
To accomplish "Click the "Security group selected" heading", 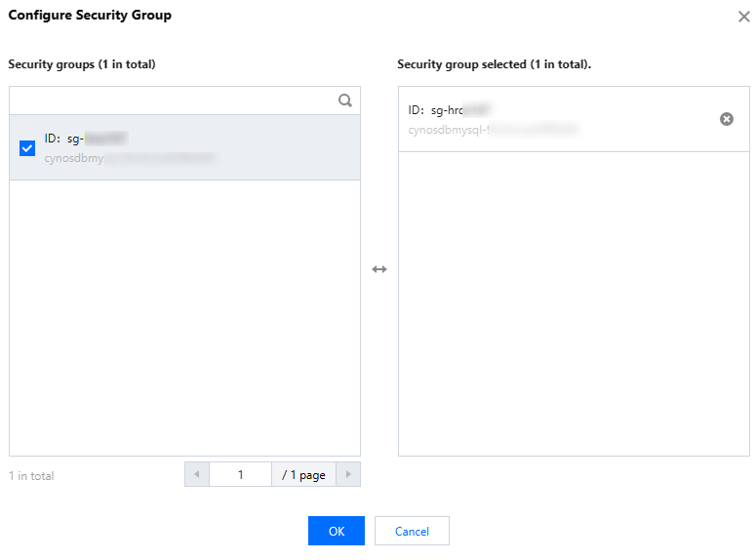I will pyautogui.click(x=495, y=64).
